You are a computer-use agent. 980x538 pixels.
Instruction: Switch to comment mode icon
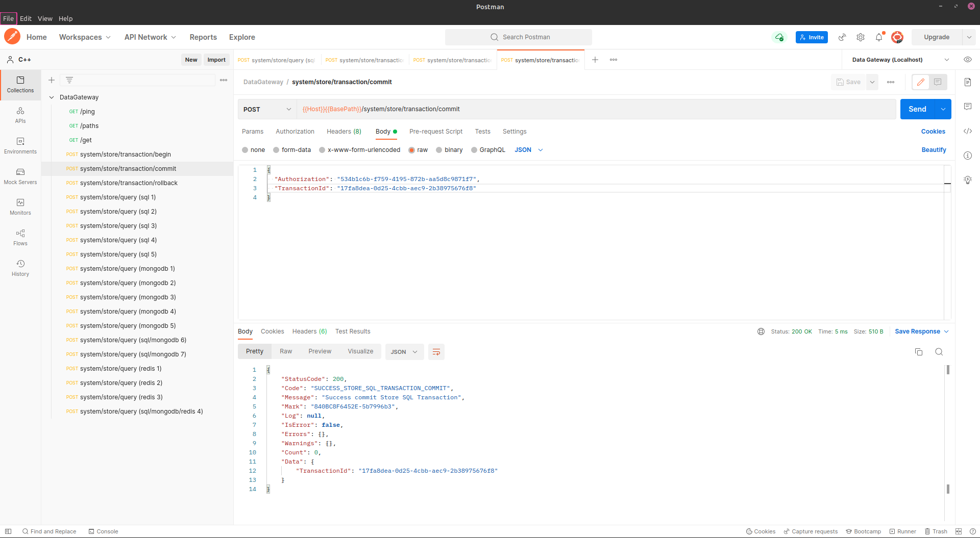pyautogui.click(x=938, y=82)
